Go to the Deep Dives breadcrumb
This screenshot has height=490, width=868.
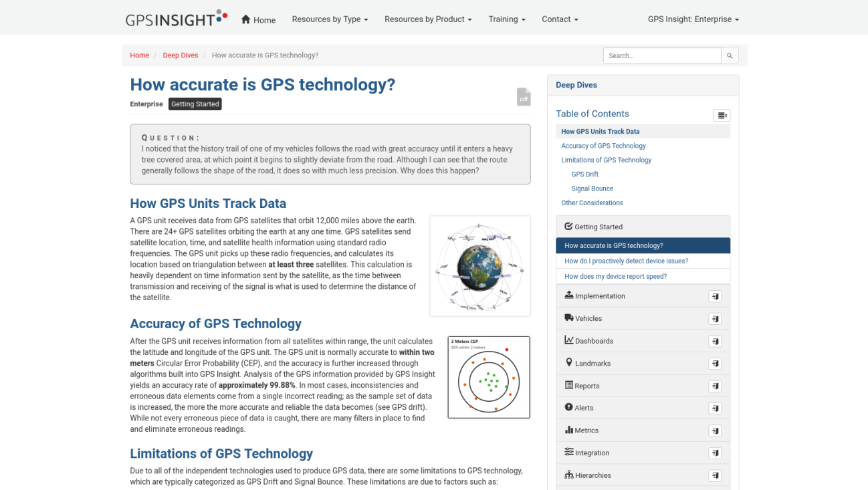[x=181, y=55]
